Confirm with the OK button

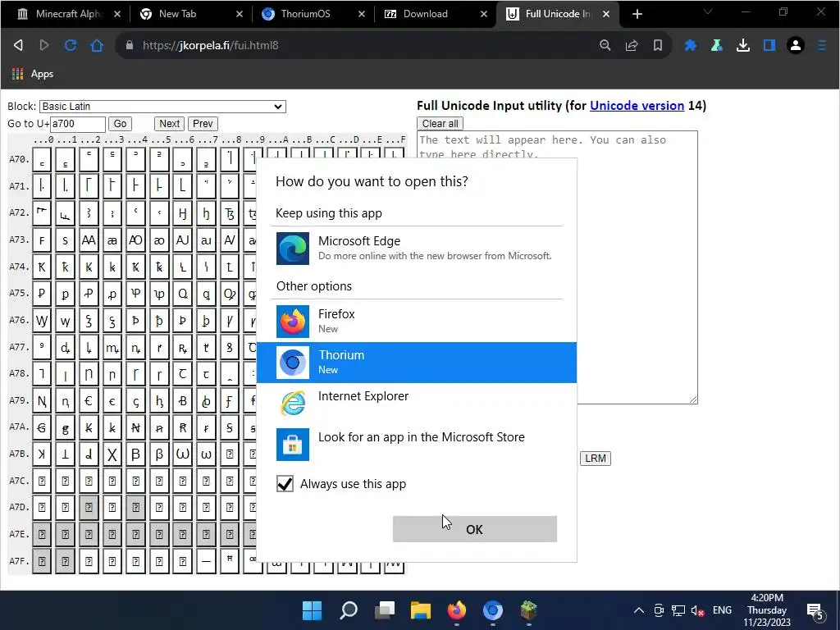475,529
